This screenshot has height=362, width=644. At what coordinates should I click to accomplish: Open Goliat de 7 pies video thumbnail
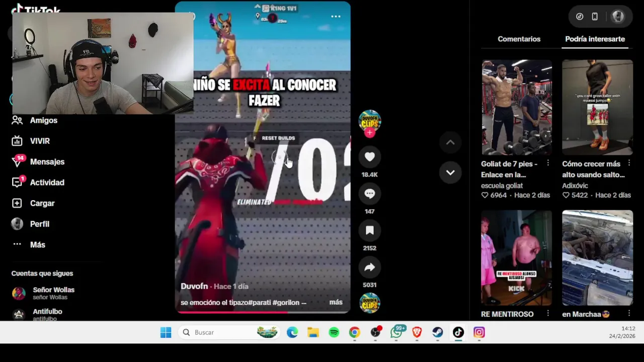tap(517, 107)
